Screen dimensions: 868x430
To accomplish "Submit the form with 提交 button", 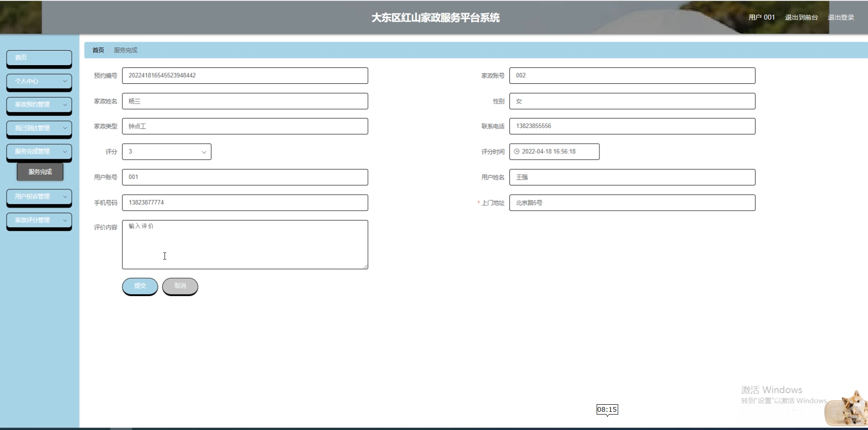I will point(140,286).
